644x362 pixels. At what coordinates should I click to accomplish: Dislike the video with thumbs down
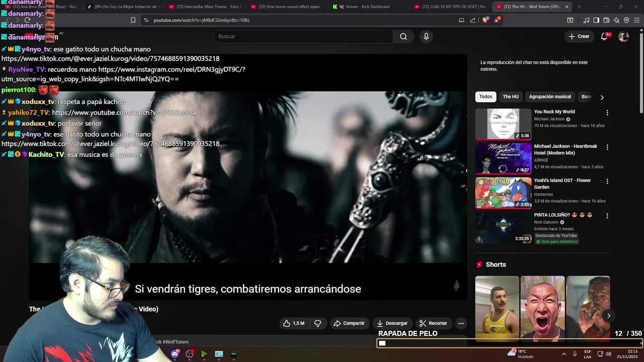317,323
